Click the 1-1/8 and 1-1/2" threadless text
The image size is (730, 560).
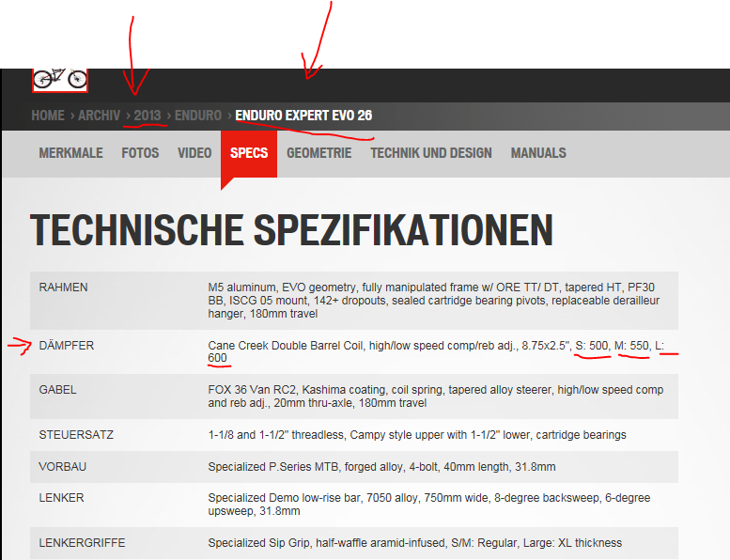tap(417, 435)
